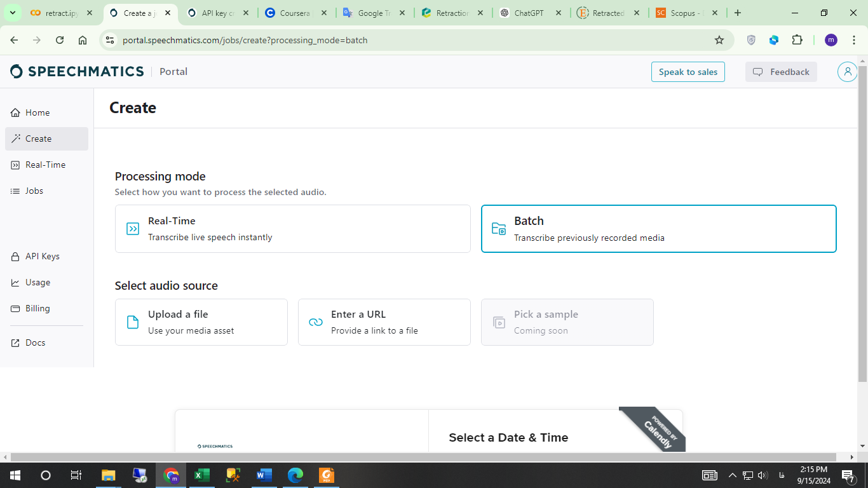Choose the Batch processing mode card

point(659,229)
